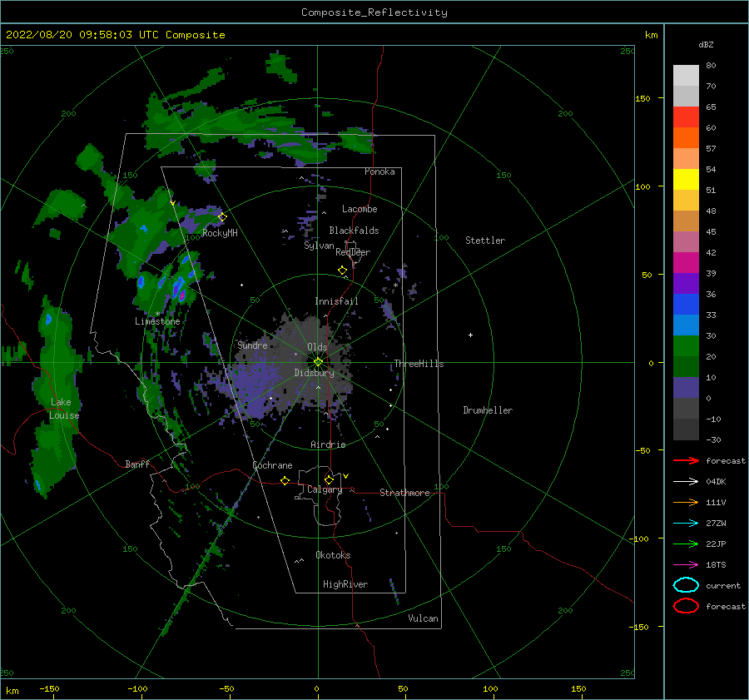Click the Banff label
749x700 pixels.
137,464
